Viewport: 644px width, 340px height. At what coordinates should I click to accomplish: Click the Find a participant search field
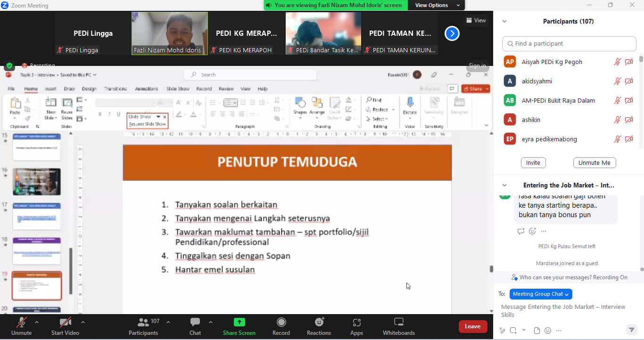tap(569, 43)
